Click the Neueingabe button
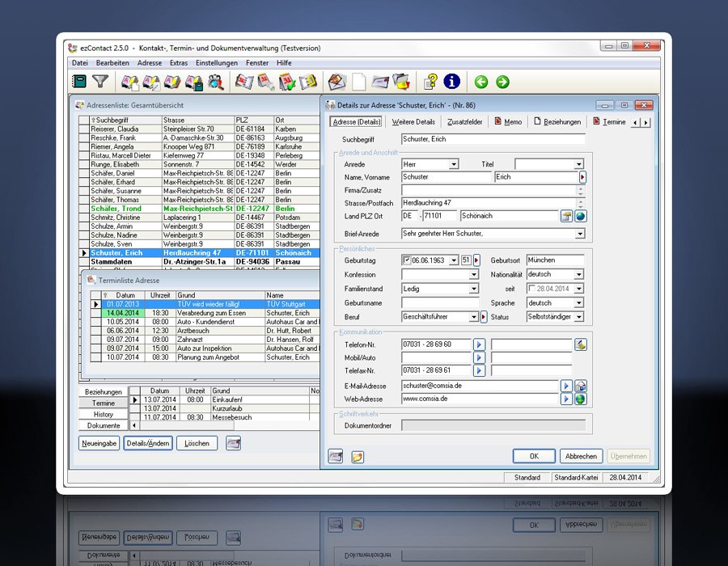 tap(99, 443)
